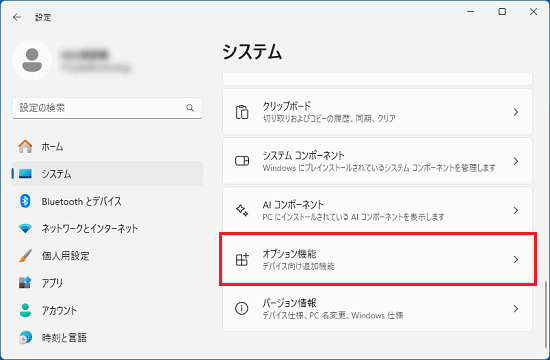Close the 設定 window

point(533,12)
